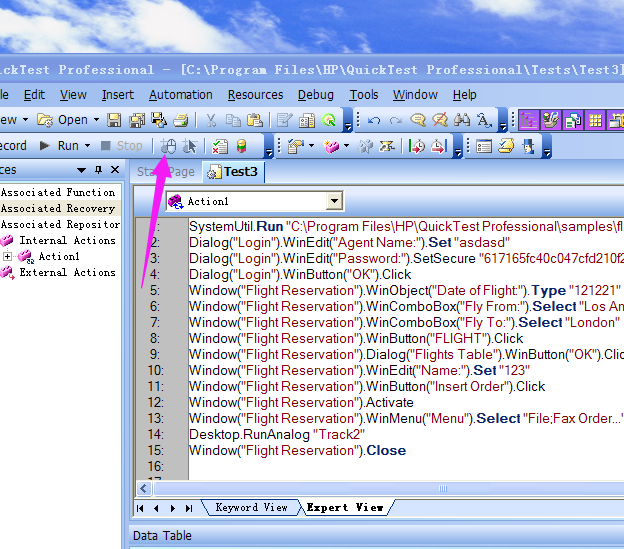Open the Resources pane menu triangle

point(81,170)
